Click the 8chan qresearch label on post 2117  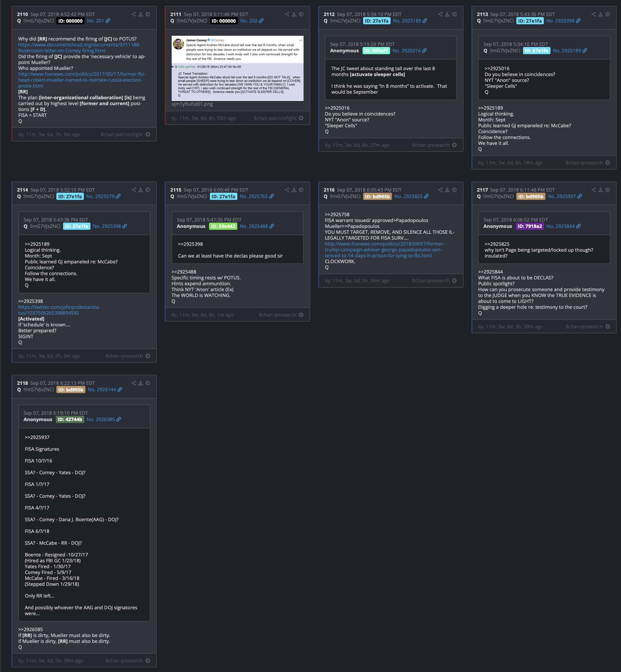584,327
